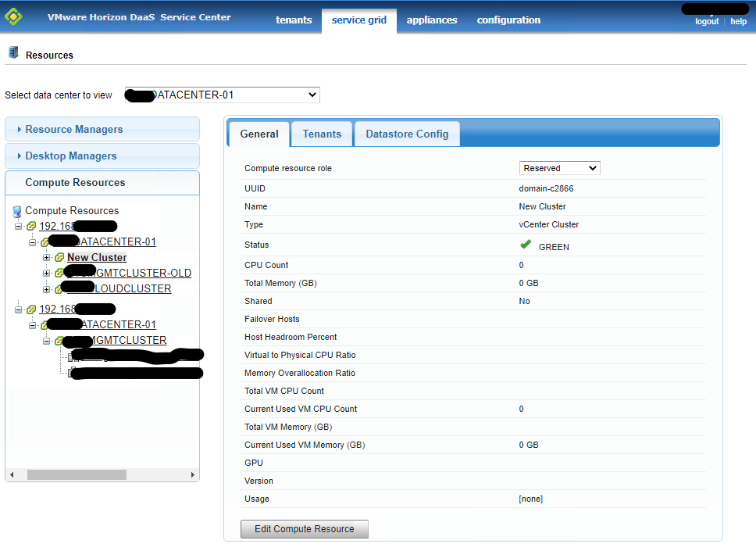756x551 pixels.
Task: Expand the Desktop Managers section
Action: (x=102, y=156)
